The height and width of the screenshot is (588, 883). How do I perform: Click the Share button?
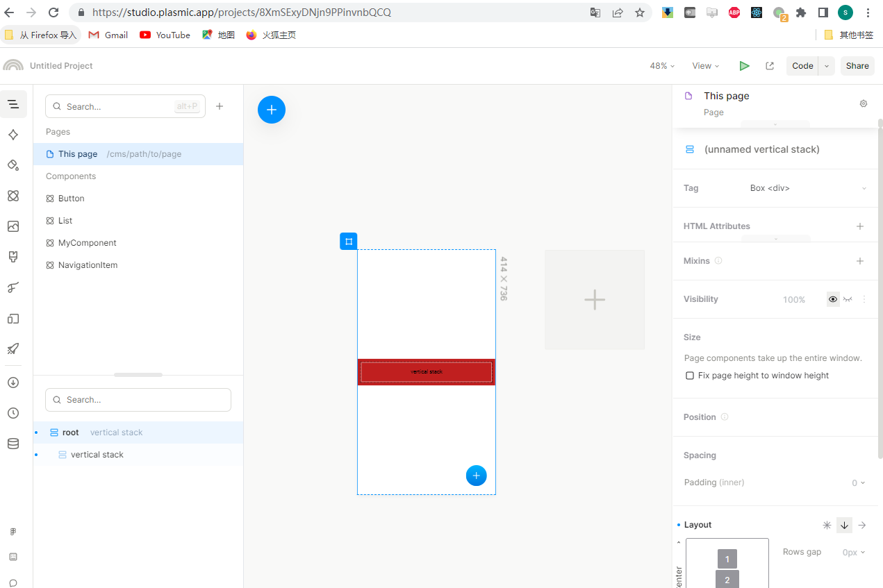(x=857, y=66)
